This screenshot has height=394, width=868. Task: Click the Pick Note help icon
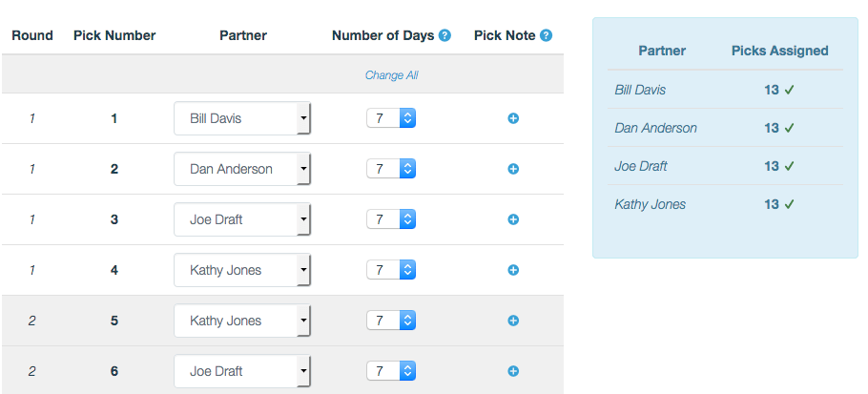click(546, 35)
